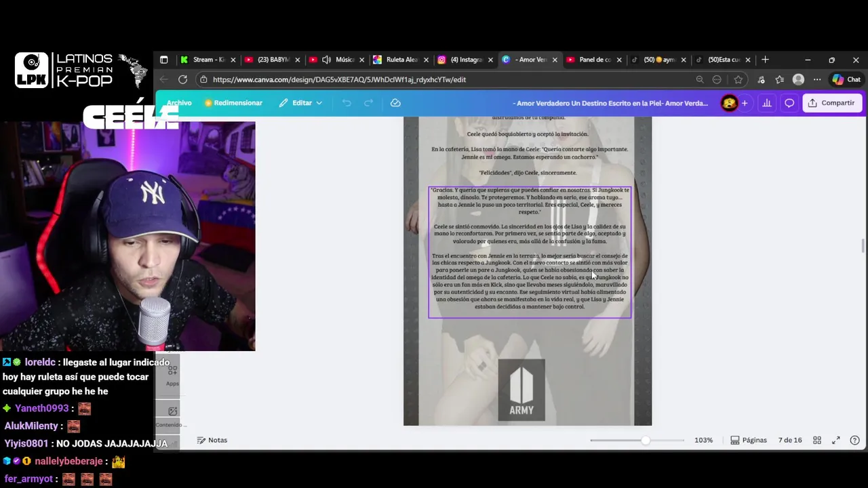Screen dimensions: 868x488
Task: Open the Páginas view
Action: point(749,440)
